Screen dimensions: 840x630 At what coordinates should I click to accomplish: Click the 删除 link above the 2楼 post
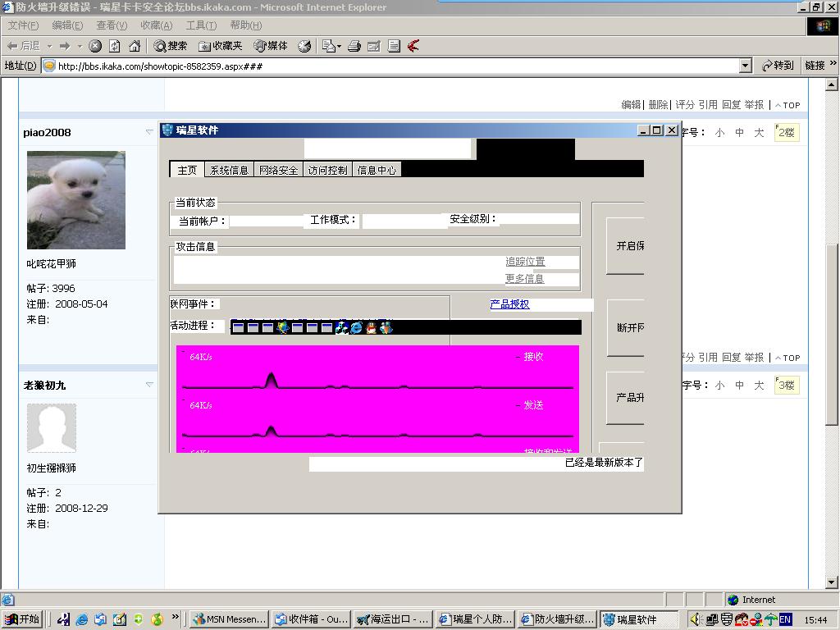(x=658, y=105)
